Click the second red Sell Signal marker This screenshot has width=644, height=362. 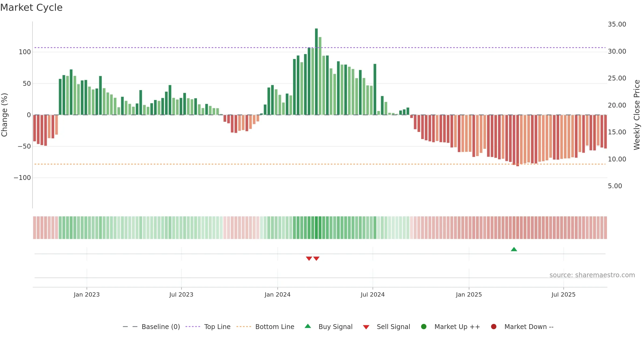click(x=316, y=258)
